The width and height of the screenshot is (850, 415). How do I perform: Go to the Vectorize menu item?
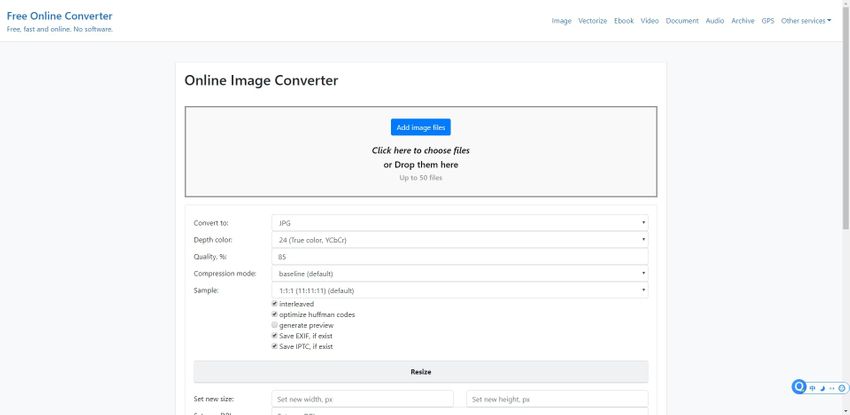tap(592, 20)
